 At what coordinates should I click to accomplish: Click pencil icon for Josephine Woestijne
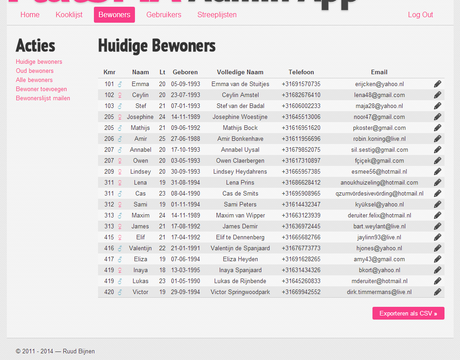pyautogui.click(x=437, y=117)
